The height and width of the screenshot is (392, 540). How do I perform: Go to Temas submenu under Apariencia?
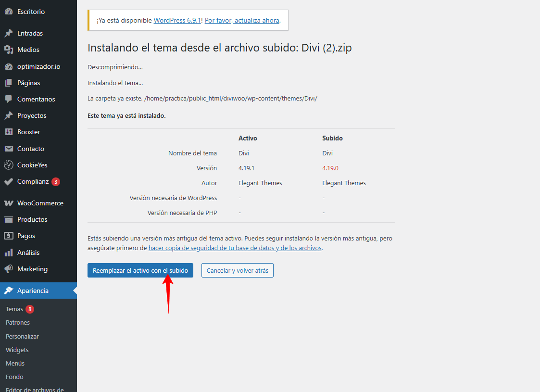click(x=14, y=309)
